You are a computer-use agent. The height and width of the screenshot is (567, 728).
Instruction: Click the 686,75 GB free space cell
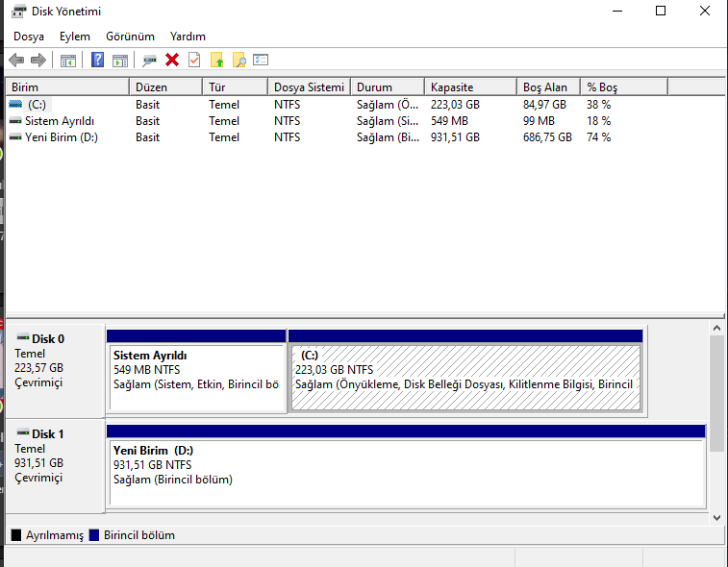[547, 137]
